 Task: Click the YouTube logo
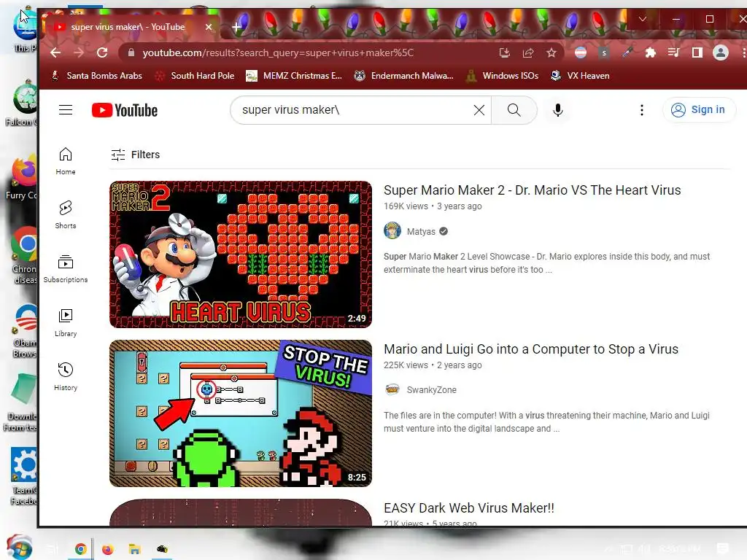coord(124,110)
